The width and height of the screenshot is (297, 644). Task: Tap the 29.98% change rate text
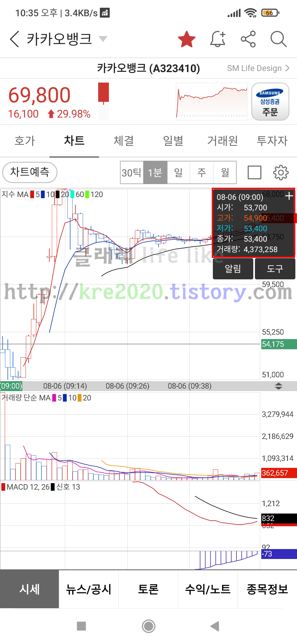(x=73, y=114)
